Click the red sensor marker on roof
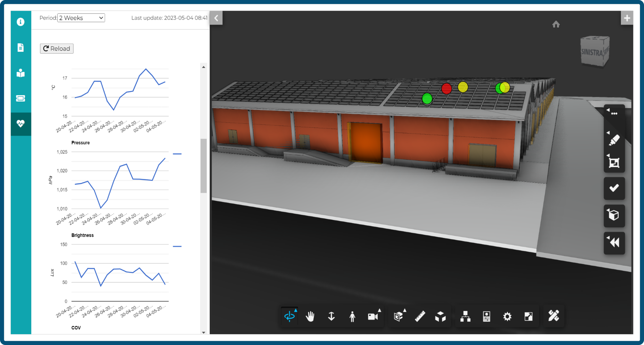This screenshot has width=644, height=345. click(x=446, y=89)
